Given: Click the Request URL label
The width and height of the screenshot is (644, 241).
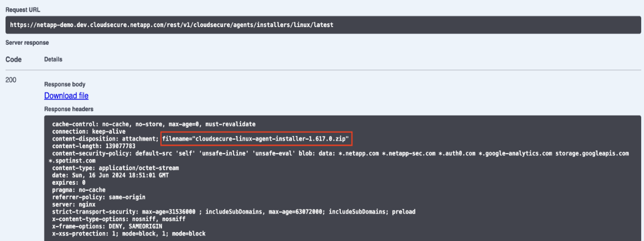Looking at the screenshot, I should 23,10.
